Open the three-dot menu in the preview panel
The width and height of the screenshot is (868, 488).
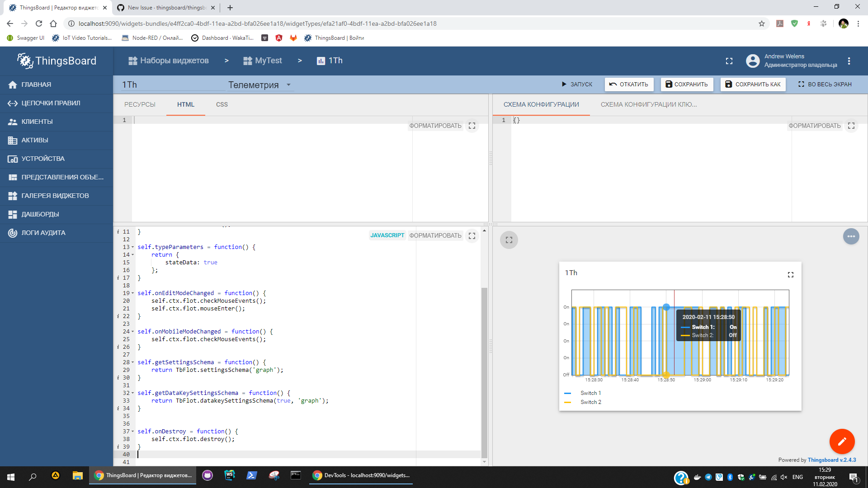[x=851, y=236]
